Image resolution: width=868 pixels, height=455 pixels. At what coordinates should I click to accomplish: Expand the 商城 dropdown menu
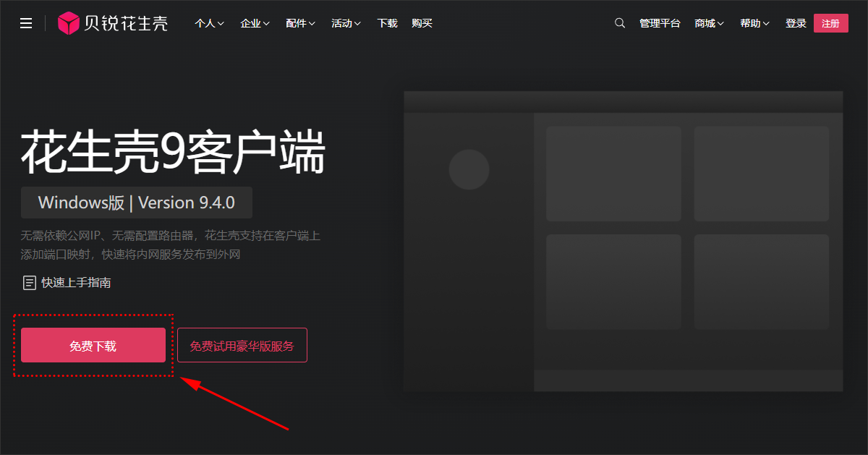click(710, 23)
